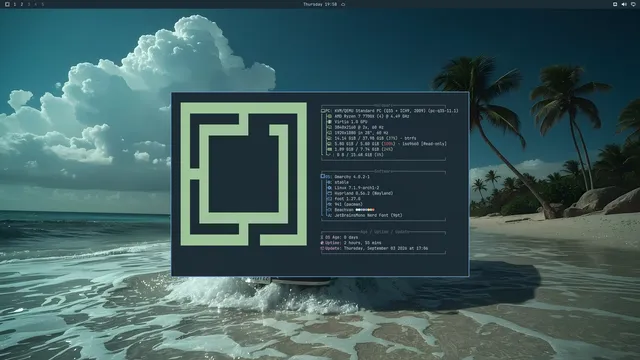Screen dimensions: 640x360
Task: Switch to workspace 3
Action: pyautogui.click(x=29, y=4)
